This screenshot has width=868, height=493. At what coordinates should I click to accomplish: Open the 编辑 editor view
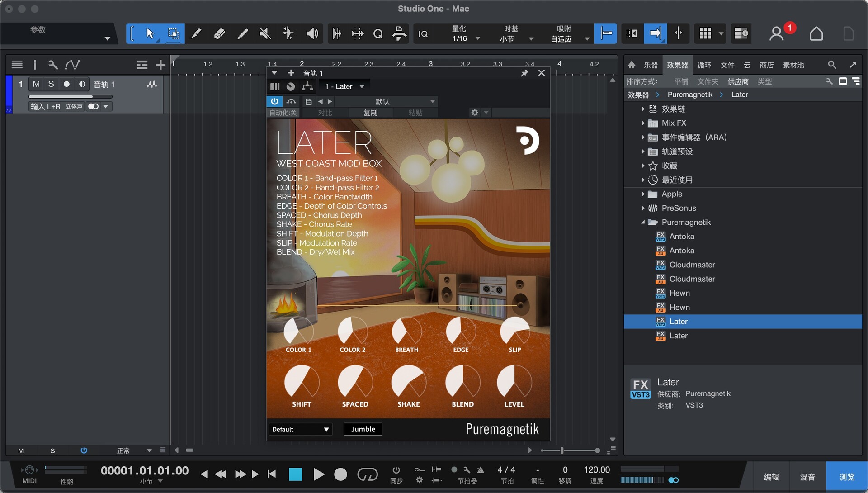[x=771, y=477]
